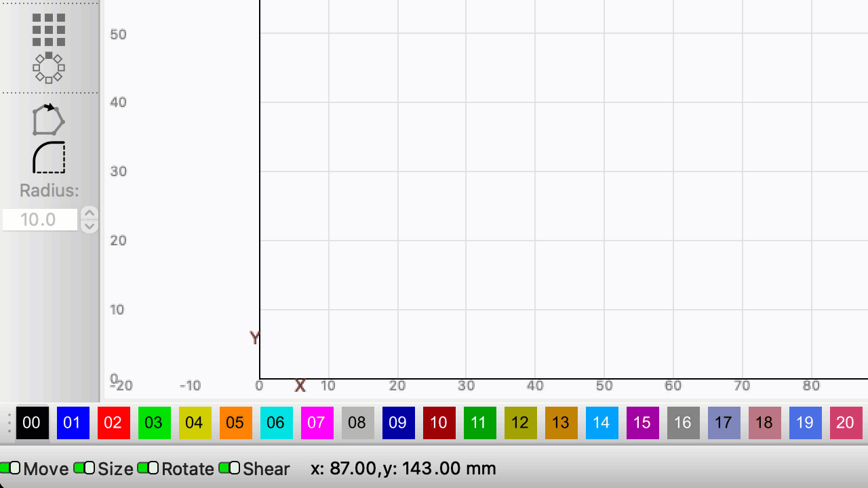
Task: Toggle the Move switch
Action: [10, 468]
